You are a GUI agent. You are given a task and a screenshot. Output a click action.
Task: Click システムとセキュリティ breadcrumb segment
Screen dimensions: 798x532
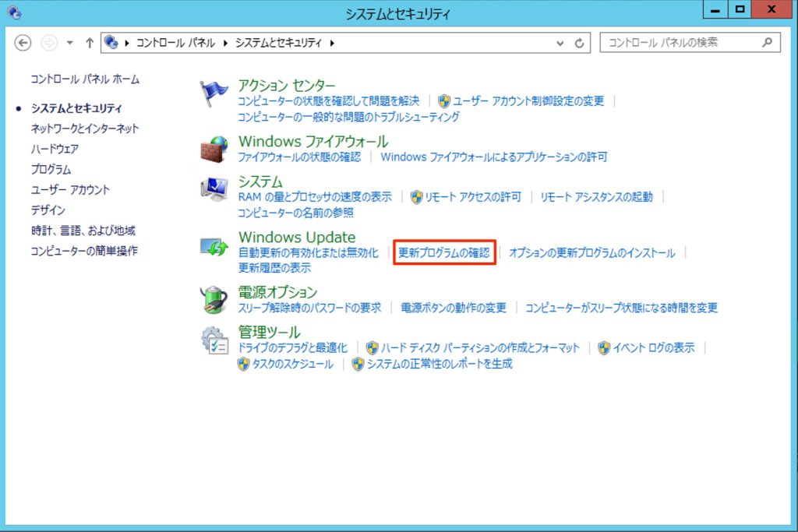(278, 43)
